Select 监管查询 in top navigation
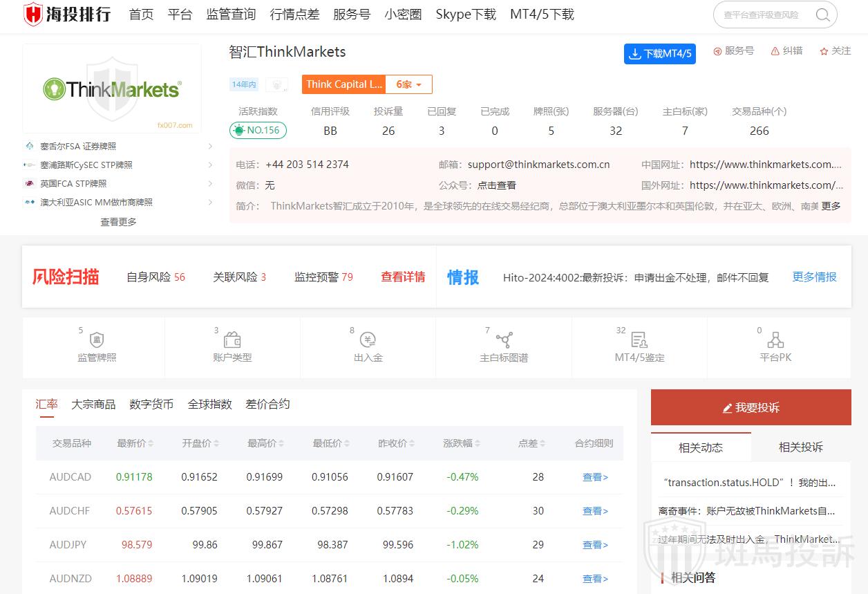868x594 pixels. click(231, 15)
